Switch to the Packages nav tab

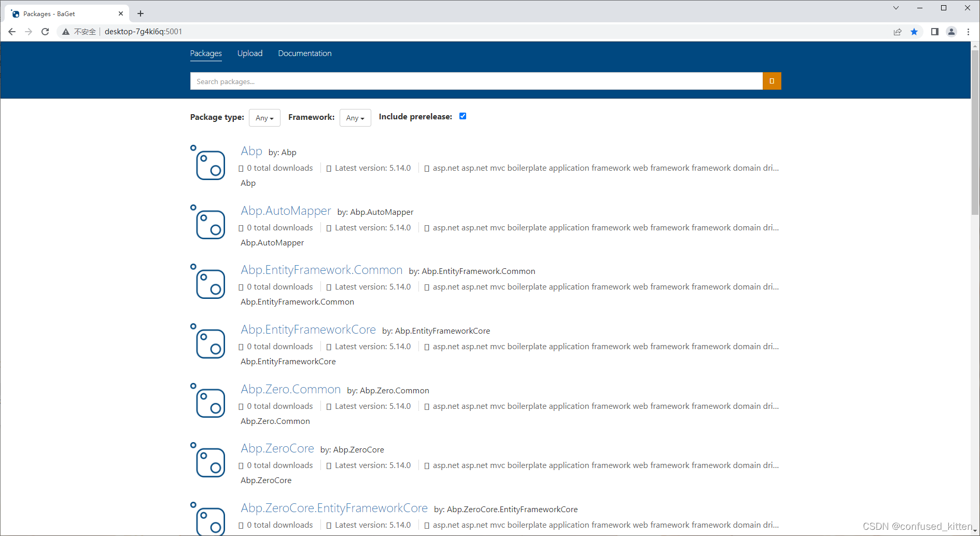206,53
